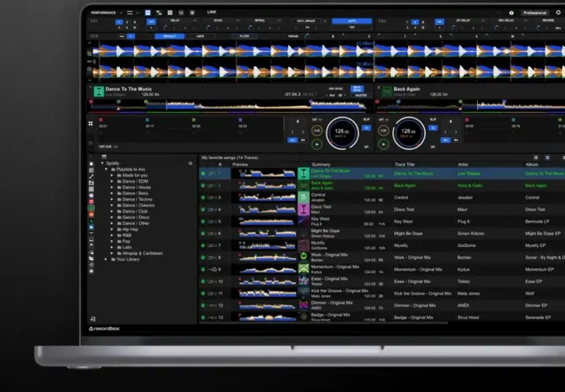Toggle SLIP mode on deck 1
Screen dimensions: 565x392
click(366, 119)
